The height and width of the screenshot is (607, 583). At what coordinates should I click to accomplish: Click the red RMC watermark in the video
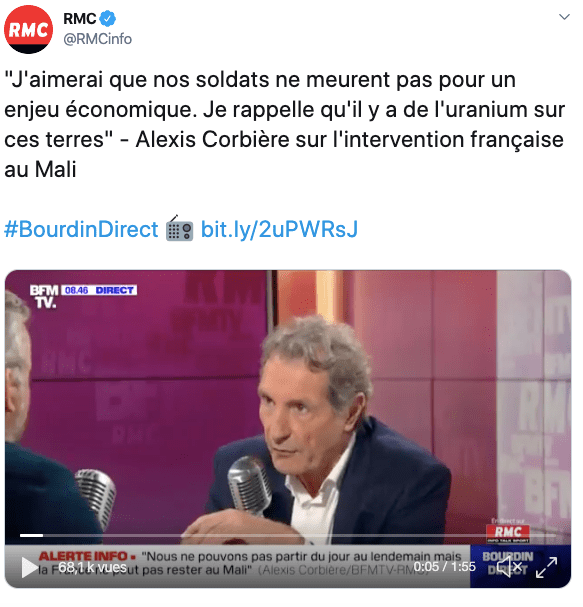click(x=508, y=532)
